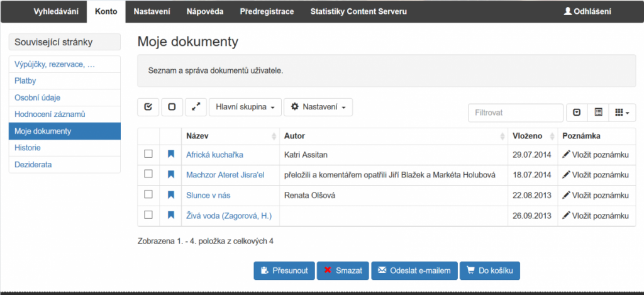Click the boxed down-arrow icon next to Filtrovat

577,113
